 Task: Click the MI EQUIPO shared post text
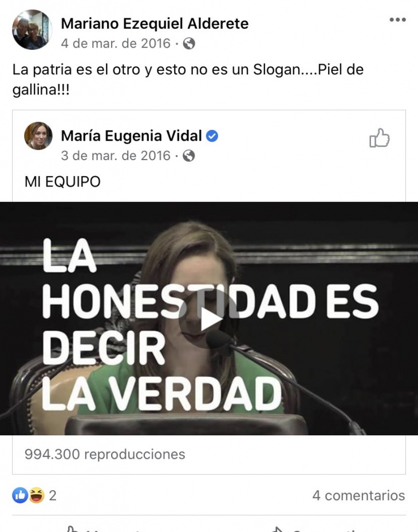(62, 182)
